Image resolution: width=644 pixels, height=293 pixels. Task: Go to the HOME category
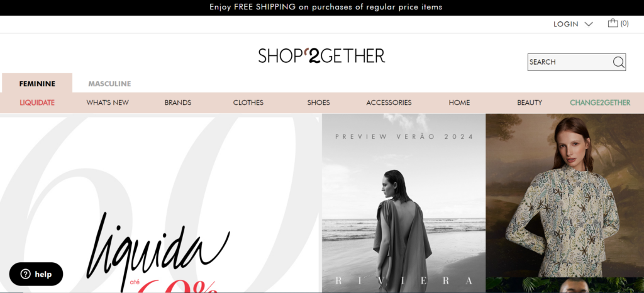459,102
